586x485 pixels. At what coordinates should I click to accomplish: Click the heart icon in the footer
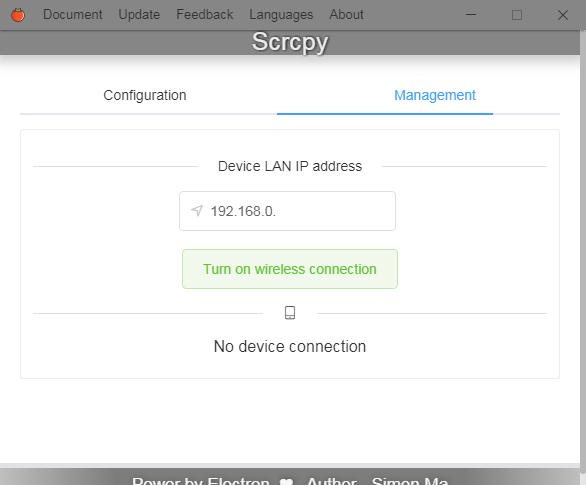(286, 481)
